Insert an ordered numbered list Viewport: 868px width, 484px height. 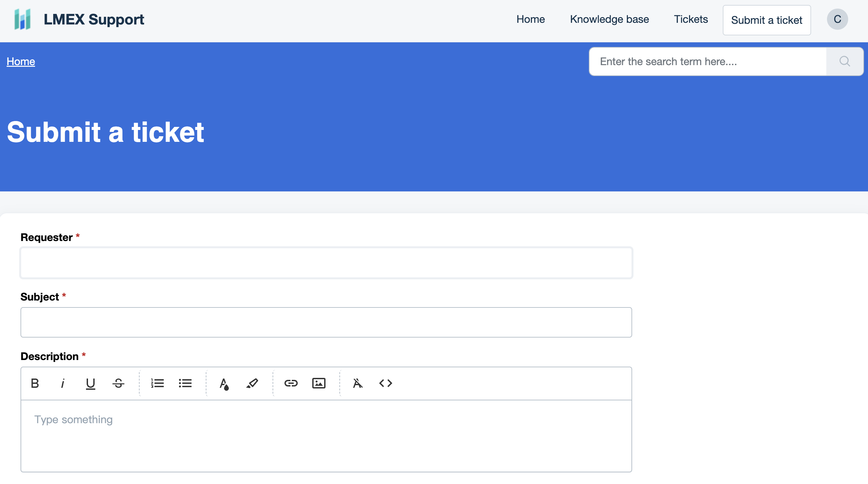click(157, 383)
